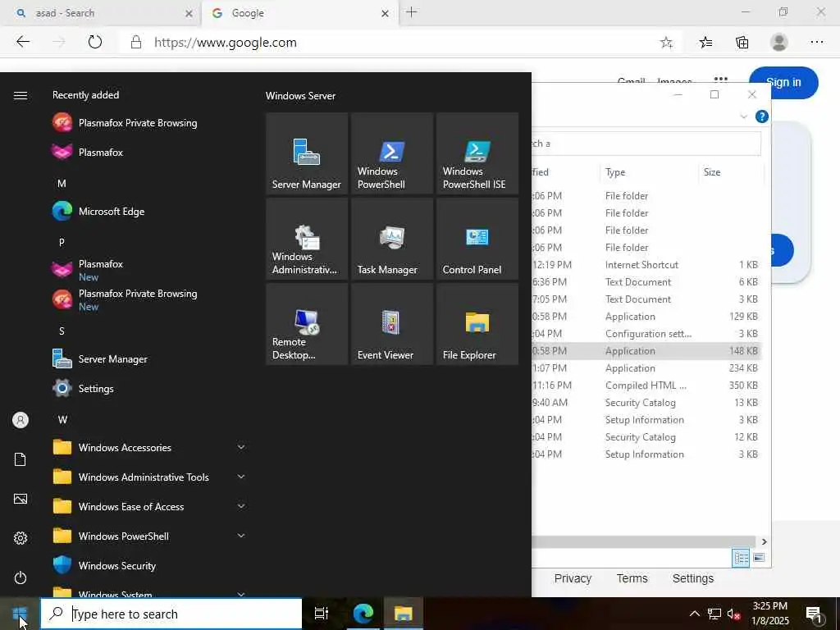The height and width of the screenshot is (630, 840).
Task: Switch Explorer to details view
Action: coord(741,558)
